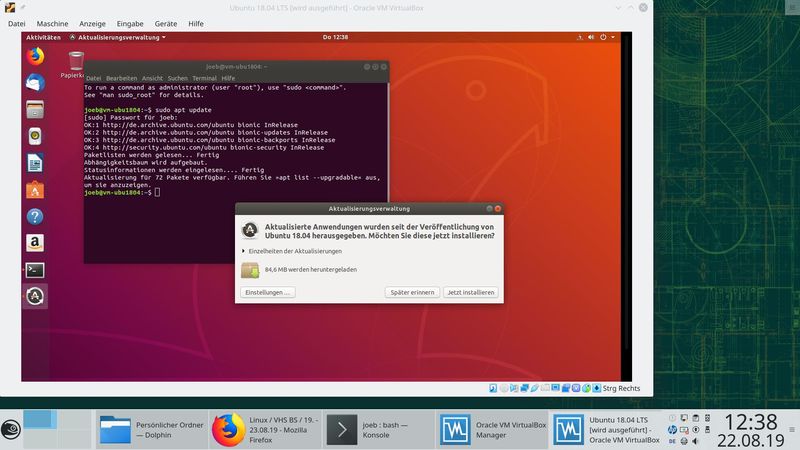Launch LibreOffice Writer from the dock
Image resolution: width=800 pixels, height=450 pixels.
35,163
